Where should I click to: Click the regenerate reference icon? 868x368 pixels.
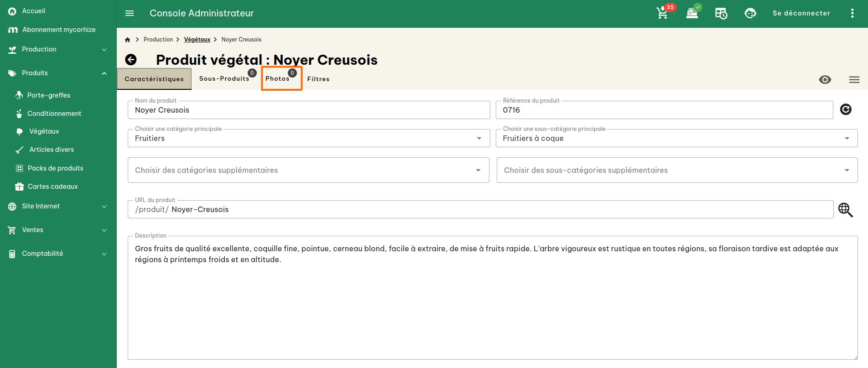[846, 109]
